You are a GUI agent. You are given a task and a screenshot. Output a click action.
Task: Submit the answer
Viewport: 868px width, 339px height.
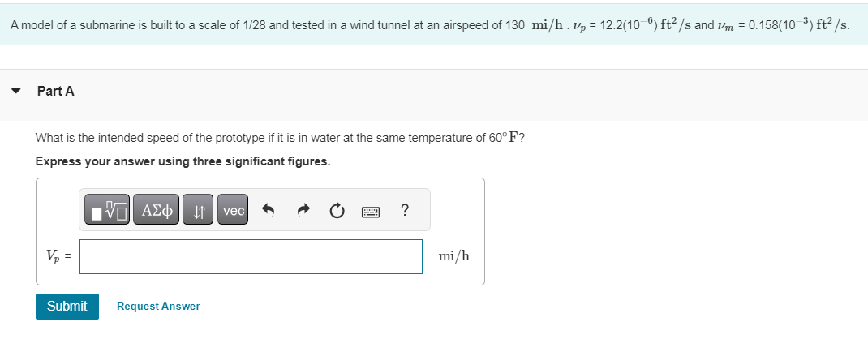(67, 306)
